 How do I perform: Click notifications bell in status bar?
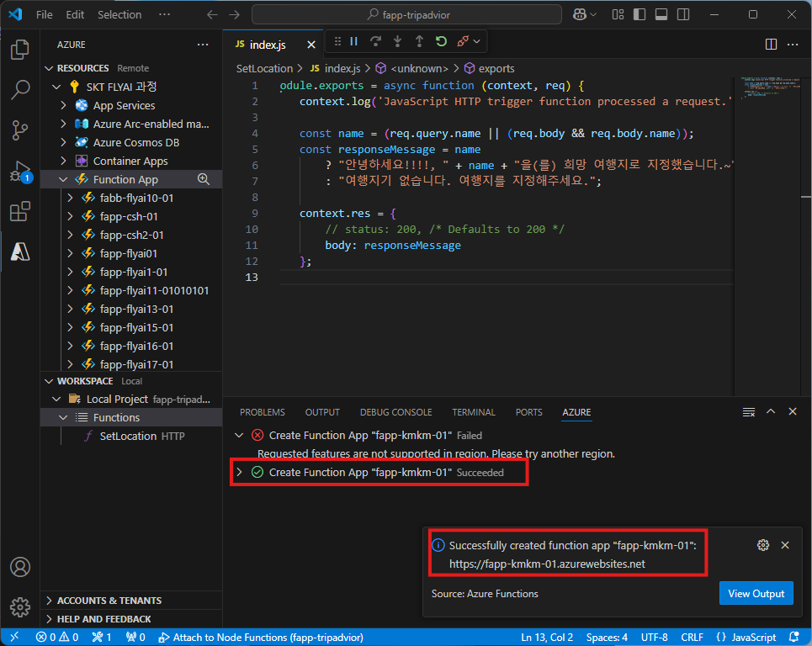tap(793, 638)
